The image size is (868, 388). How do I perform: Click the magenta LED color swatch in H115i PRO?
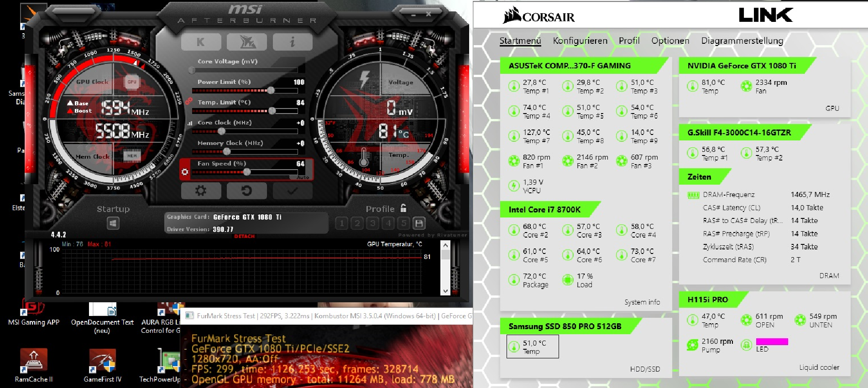pyautogui.click(x=772, y=341)
